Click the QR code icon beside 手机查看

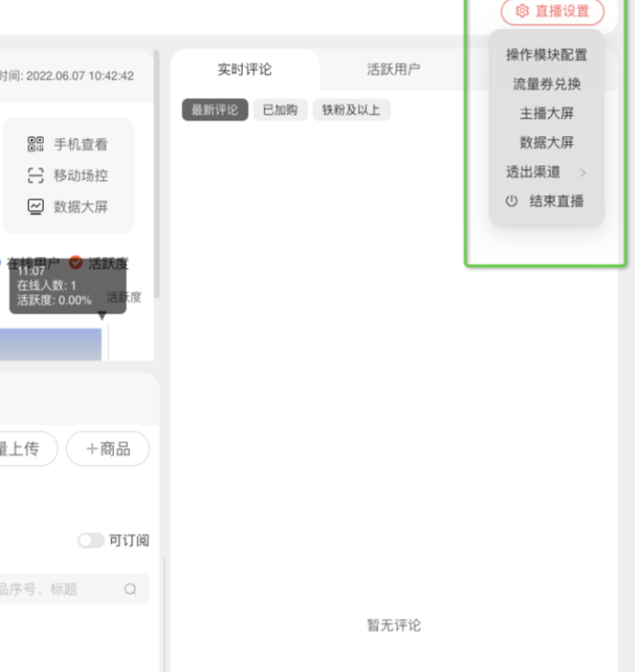(x=35, y=144)
